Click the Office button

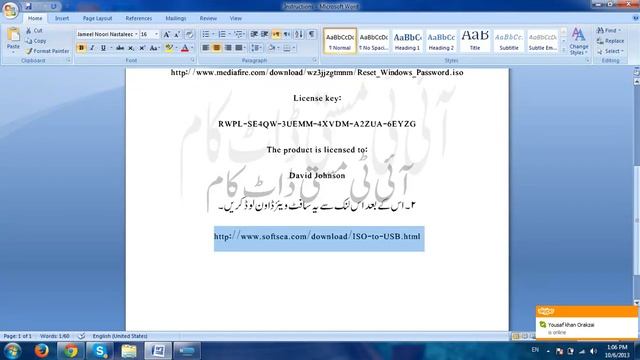point(10,10)
